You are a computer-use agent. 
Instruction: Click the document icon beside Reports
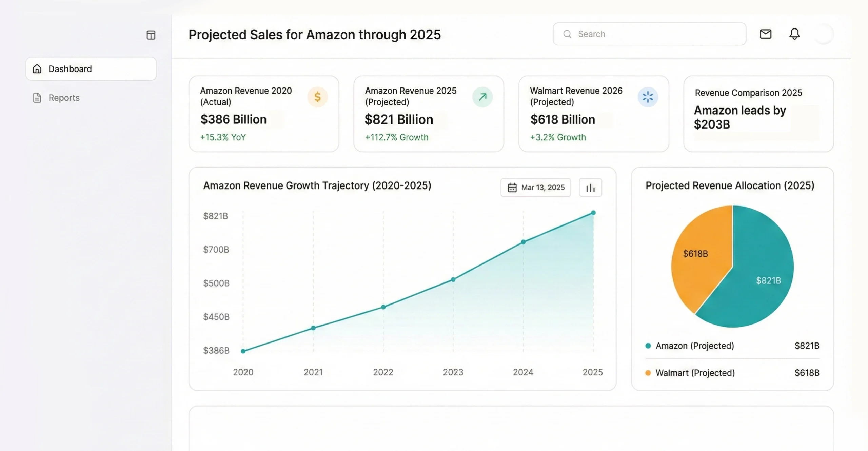37,97
